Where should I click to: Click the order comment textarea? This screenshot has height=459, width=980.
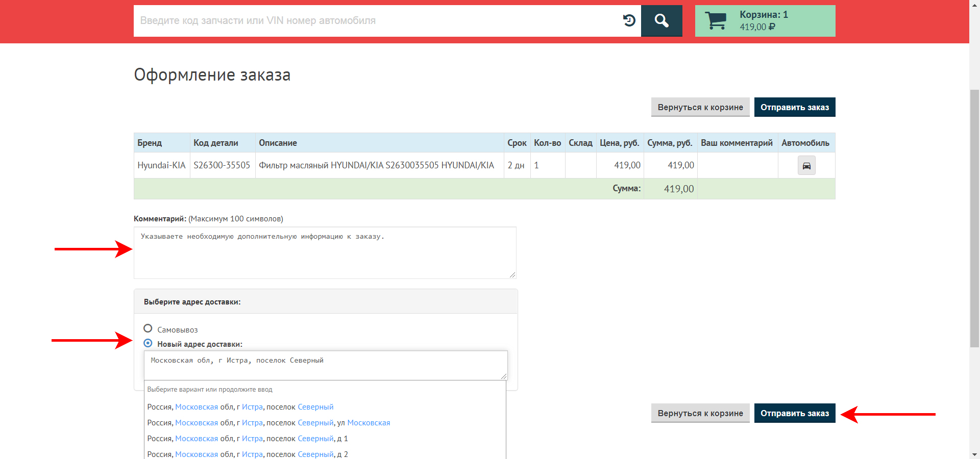point(325,253)
